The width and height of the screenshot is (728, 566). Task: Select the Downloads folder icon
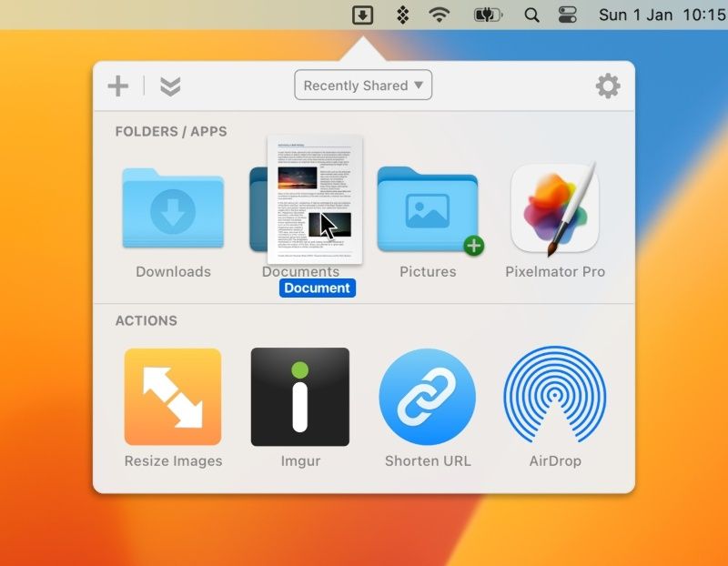point(173,207)
